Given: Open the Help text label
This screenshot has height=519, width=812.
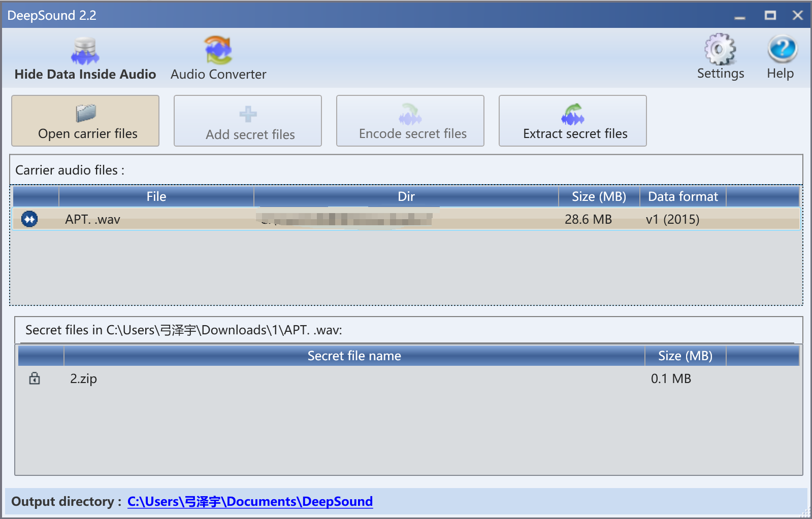Looking at the screenshot, I should [x=780, y=74].
